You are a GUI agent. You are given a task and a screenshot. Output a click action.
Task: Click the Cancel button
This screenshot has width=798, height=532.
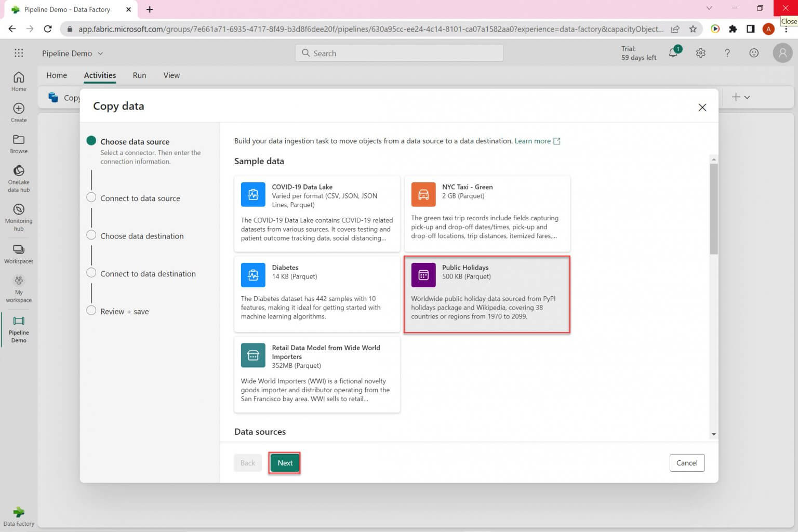pyautogui.click(x=687, y=463)
